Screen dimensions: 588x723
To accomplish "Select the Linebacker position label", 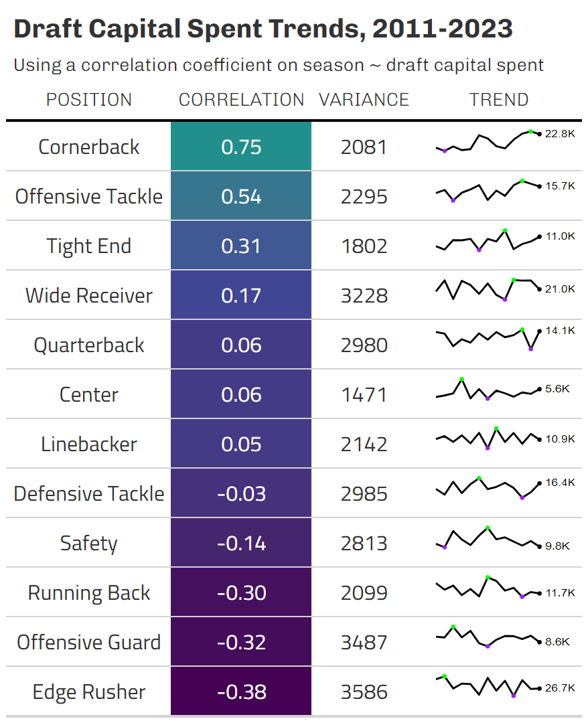I will click(x=89, y=444).
